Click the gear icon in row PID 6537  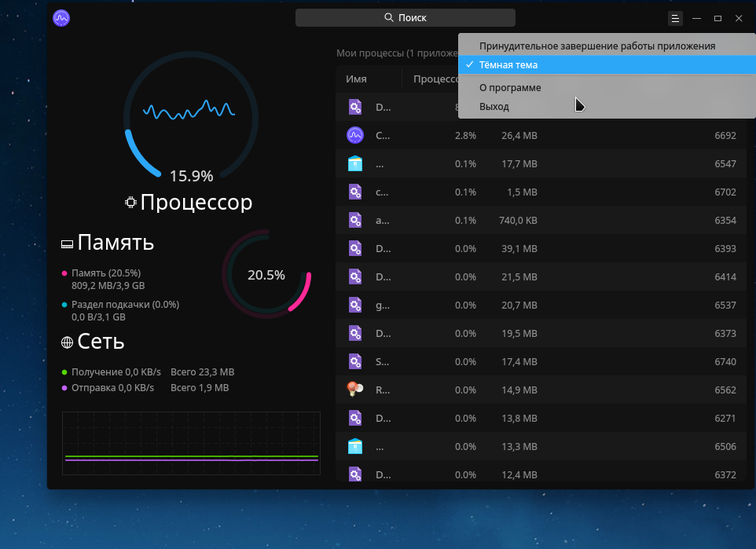[x=355, y=305]
